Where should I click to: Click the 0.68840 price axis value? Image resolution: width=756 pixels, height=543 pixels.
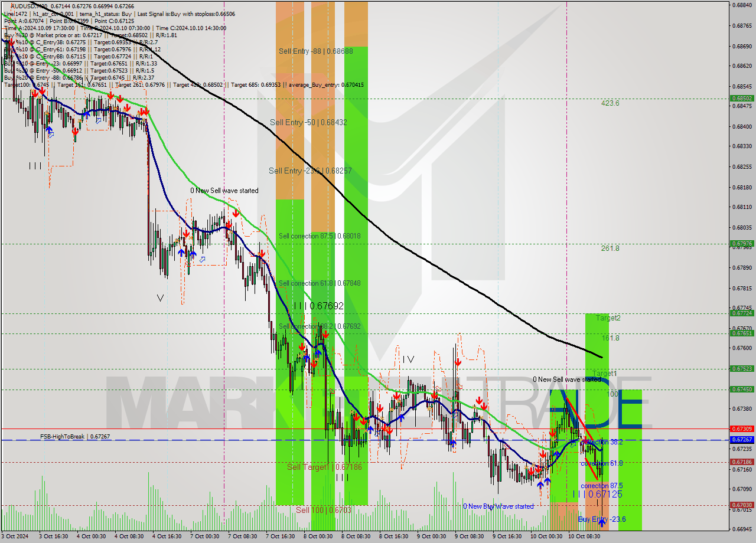tap(742, 5)
